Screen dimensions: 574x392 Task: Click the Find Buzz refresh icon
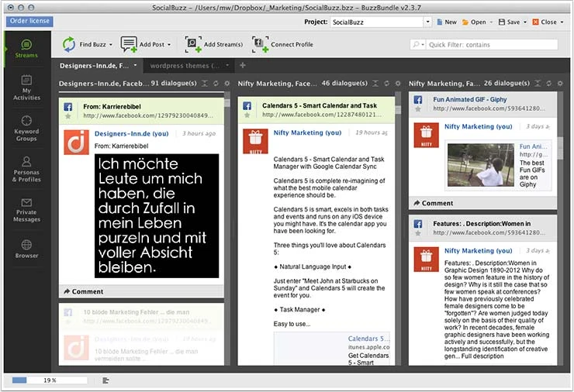click(68, 44)
